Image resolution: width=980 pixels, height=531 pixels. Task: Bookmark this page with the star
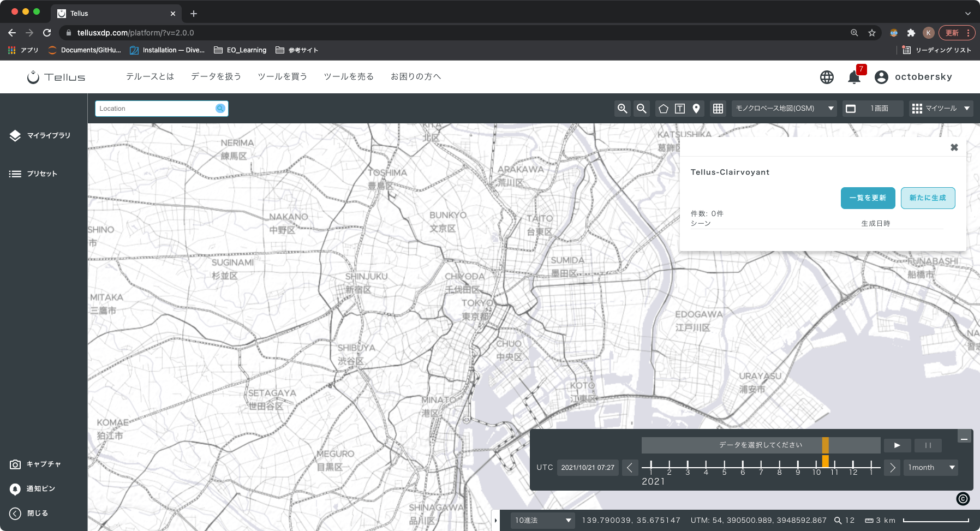click(872, 33)
